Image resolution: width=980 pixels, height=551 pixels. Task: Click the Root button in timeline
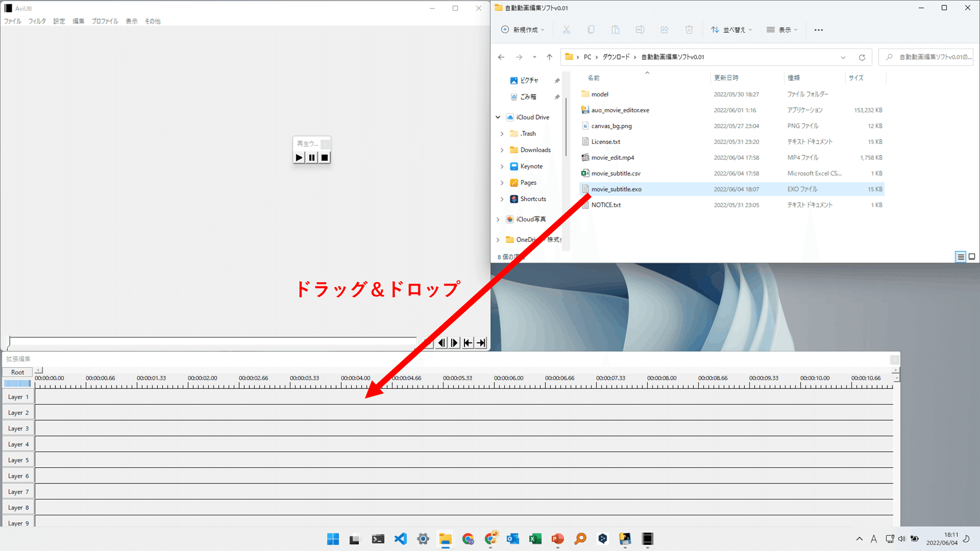point(18,372)
